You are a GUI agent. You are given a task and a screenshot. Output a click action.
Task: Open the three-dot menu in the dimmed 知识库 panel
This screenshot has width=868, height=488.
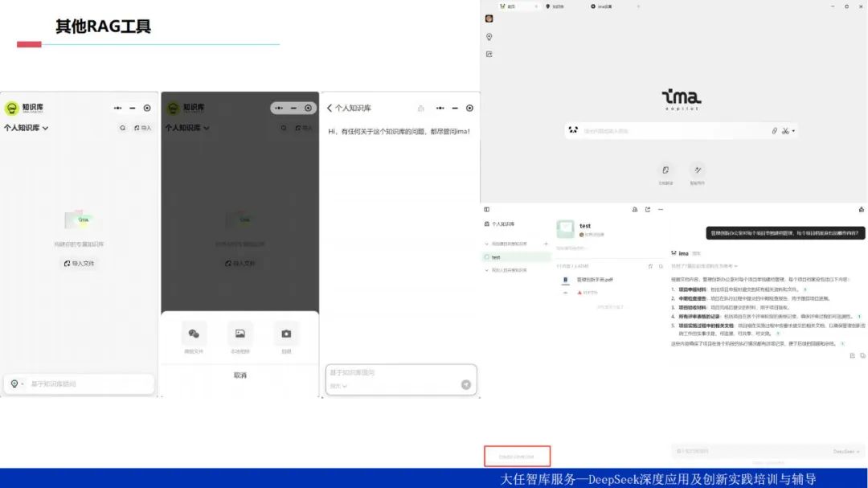click(x=278, y=108)
